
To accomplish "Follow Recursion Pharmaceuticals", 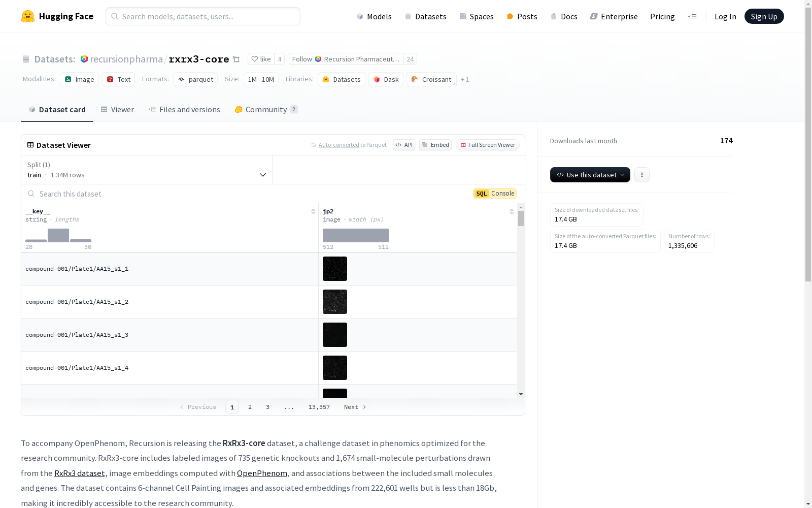I will pos(346,59).
